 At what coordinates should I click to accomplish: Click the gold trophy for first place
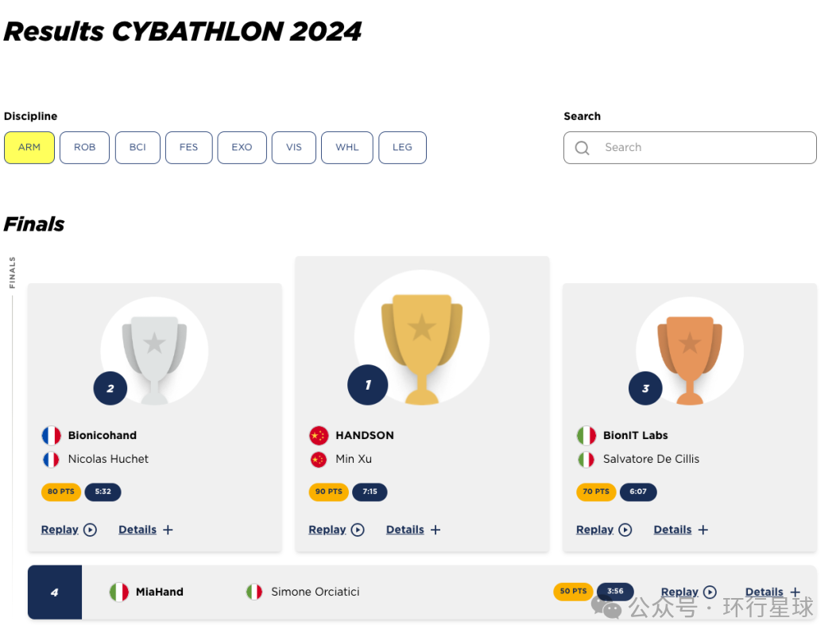422,348
